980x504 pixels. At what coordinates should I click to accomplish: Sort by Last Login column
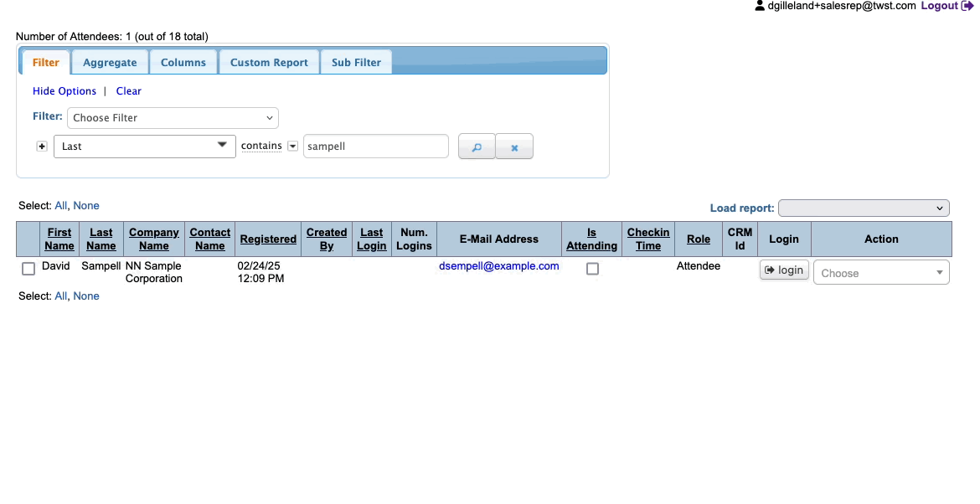(372, 239)
